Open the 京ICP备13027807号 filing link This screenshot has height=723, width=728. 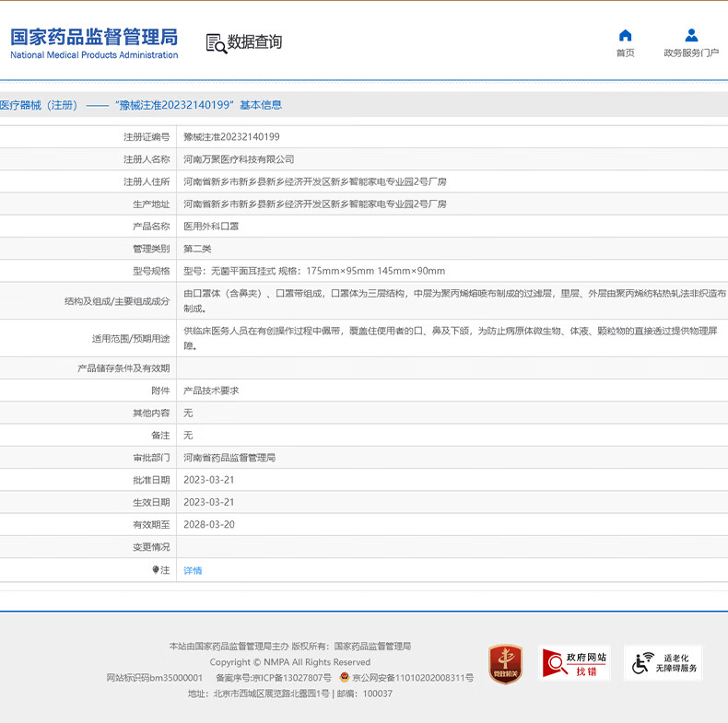292,678
